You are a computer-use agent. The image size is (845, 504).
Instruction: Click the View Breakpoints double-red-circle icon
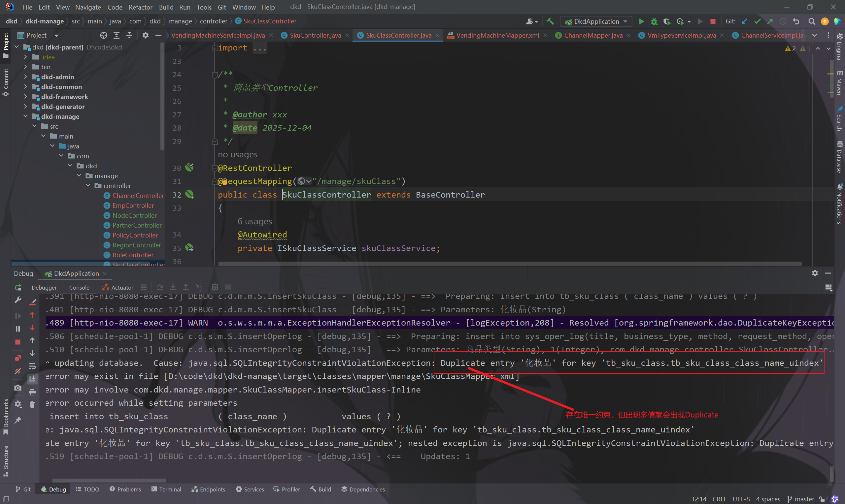pyautogui.click(x=18, y=358)
